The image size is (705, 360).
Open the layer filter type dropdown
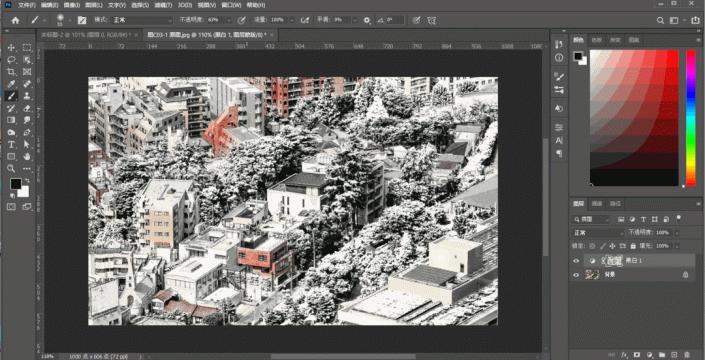click(x=590, y=219)
